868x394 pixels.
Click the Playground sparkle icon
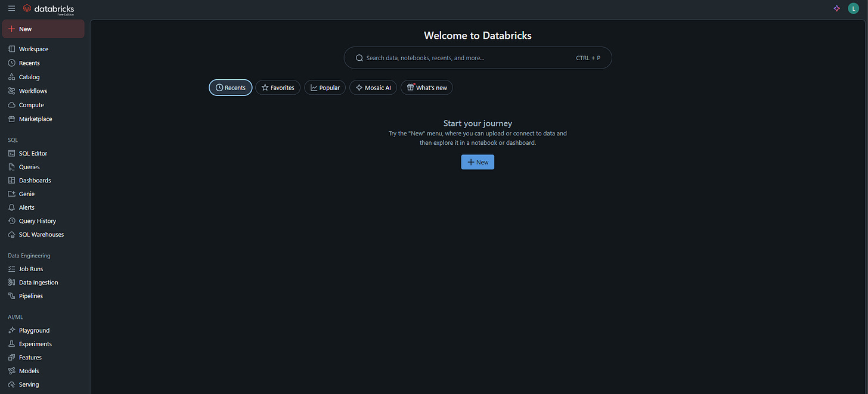pyautogui.click(x=12, y=330)
